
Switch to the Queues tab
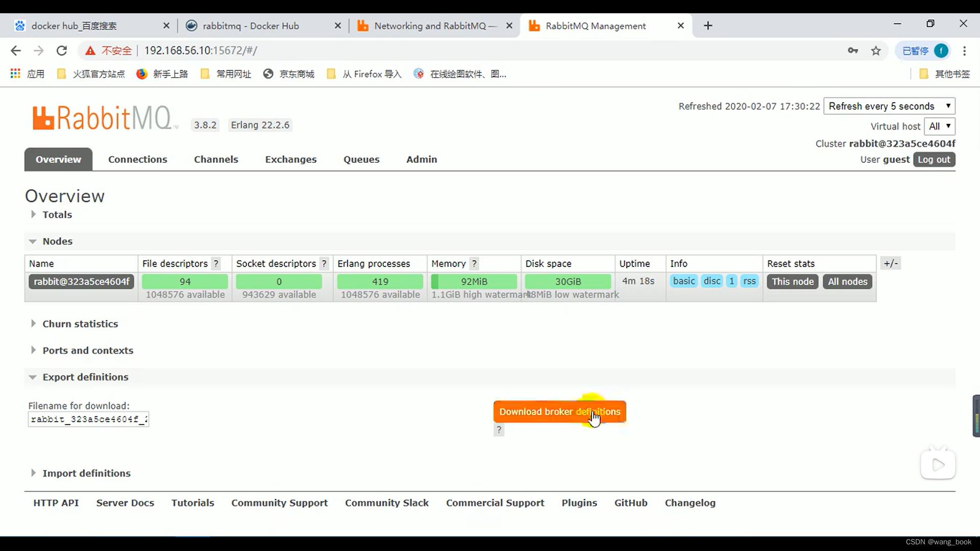click(x=361, y=160)
